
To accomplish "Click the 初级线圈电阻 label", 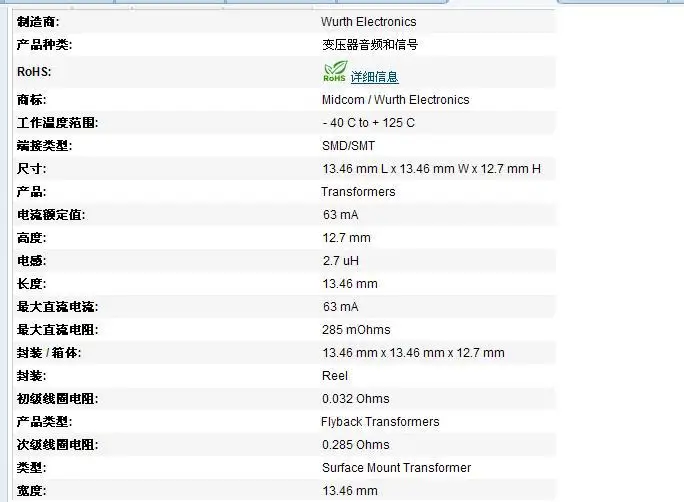I will [x=58, y=399].
